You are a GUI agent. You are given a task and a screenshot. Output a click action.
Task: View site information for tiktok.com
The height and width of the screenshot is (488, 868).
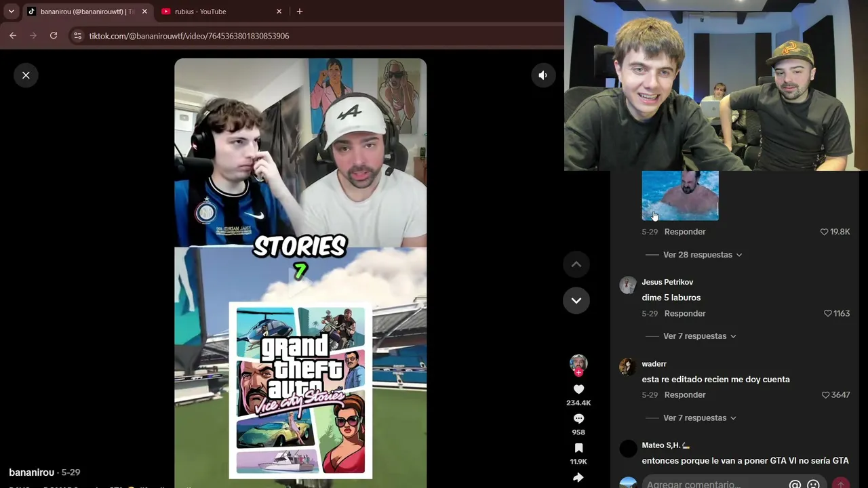coord(77,36)
